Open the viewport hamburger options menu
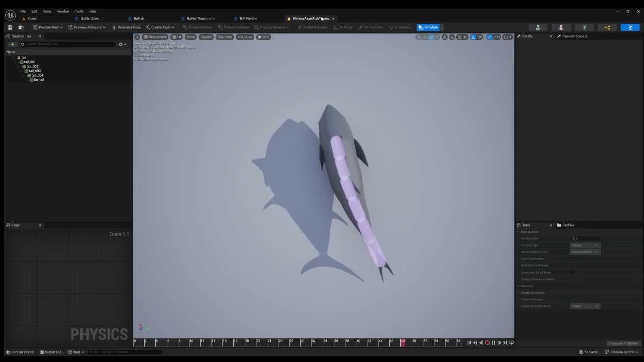Image resolution: width=644 pixels, height=362 pixels. (x=138, y=37)
